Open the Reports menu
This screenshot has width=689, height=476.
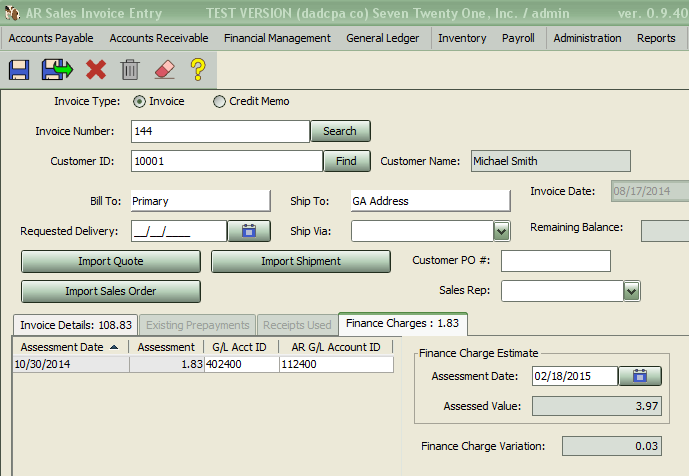(x=656, y=38)
